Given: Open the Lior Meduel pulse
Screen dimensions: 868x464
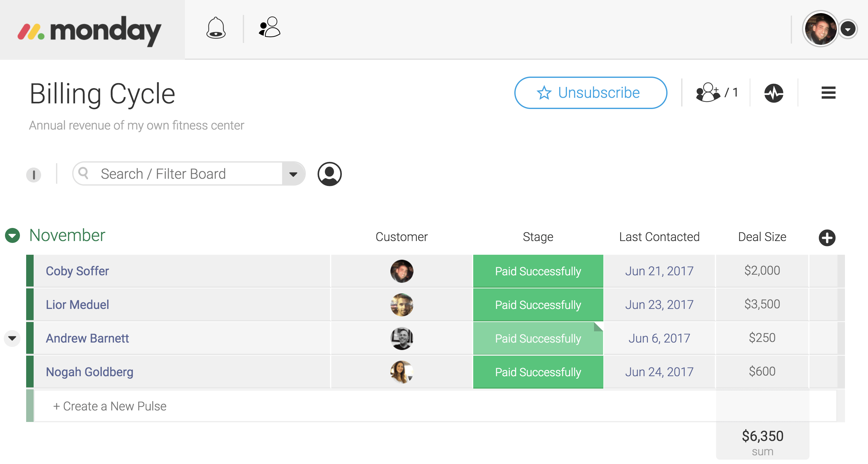Looking at the screenshot, I should click(77, 305).
